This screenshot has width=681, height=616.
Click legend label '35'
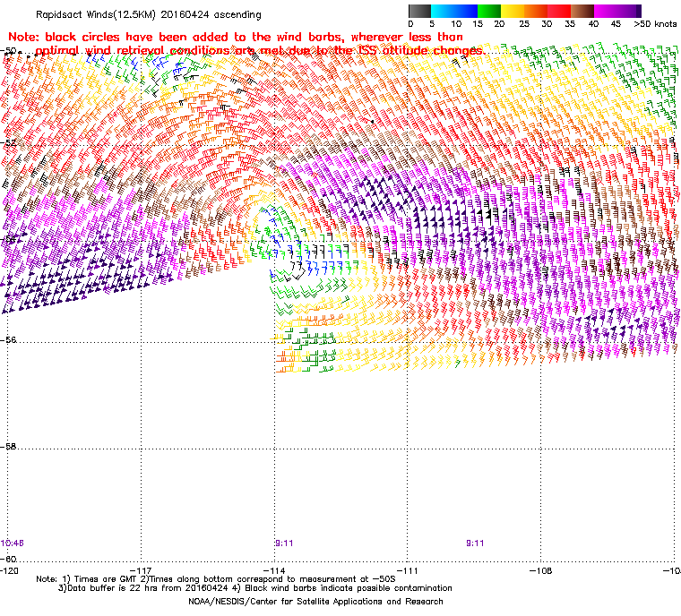570,24
